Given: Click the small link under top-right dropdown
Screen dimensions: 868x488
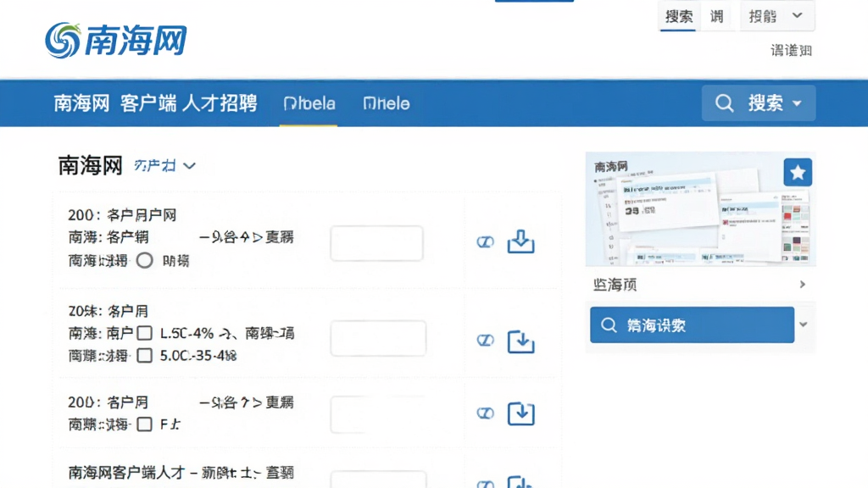Looking at the screenshot, I should (x=791, y=51).
